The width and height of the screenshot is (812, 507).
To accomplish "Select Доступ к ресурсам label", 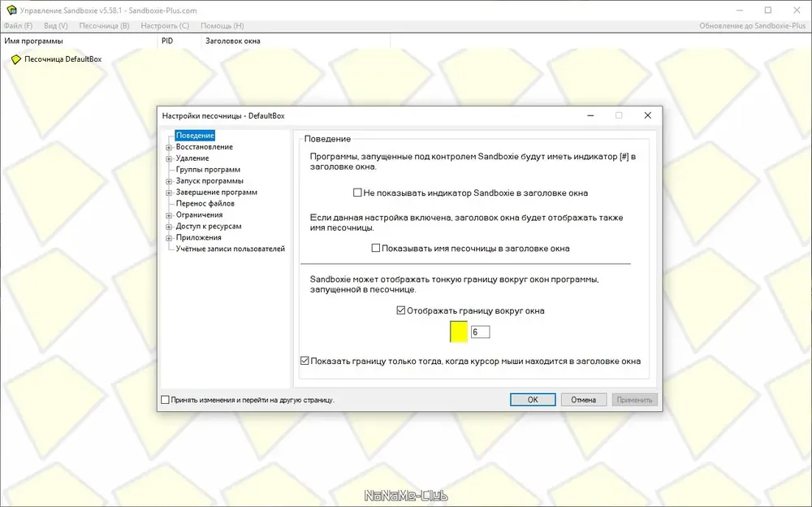I will pos(208,226).
